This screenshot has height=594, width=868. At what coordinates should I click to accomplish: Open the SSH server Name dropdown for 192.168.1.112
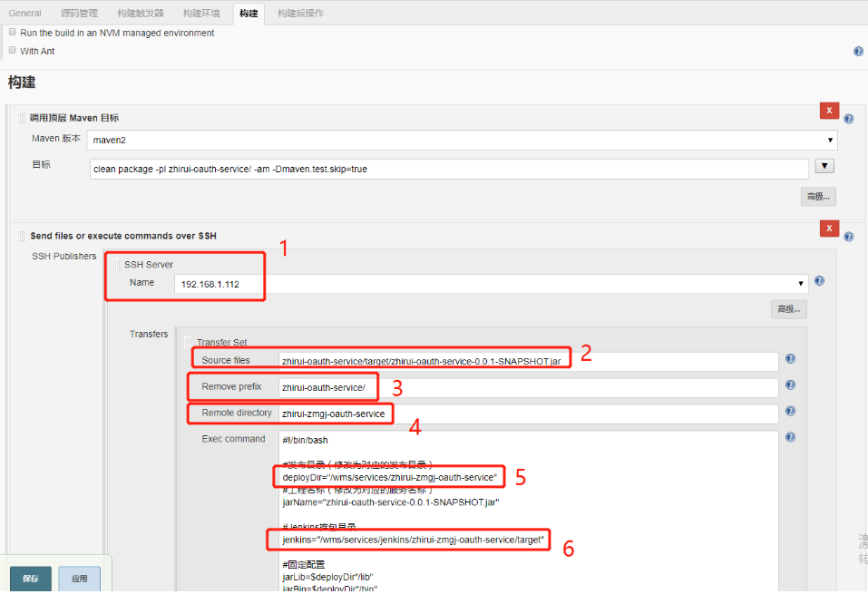coord(798,281)
